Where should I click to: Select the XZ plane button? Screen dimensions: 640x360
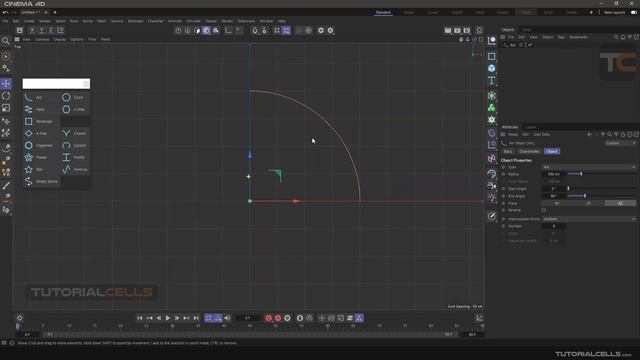620,203
